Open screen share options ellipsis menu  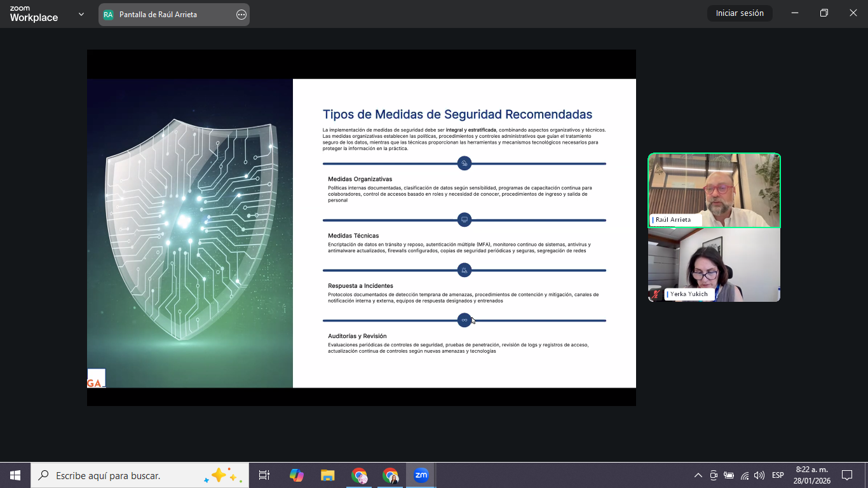pyautogui.click(x=241, y=15)
